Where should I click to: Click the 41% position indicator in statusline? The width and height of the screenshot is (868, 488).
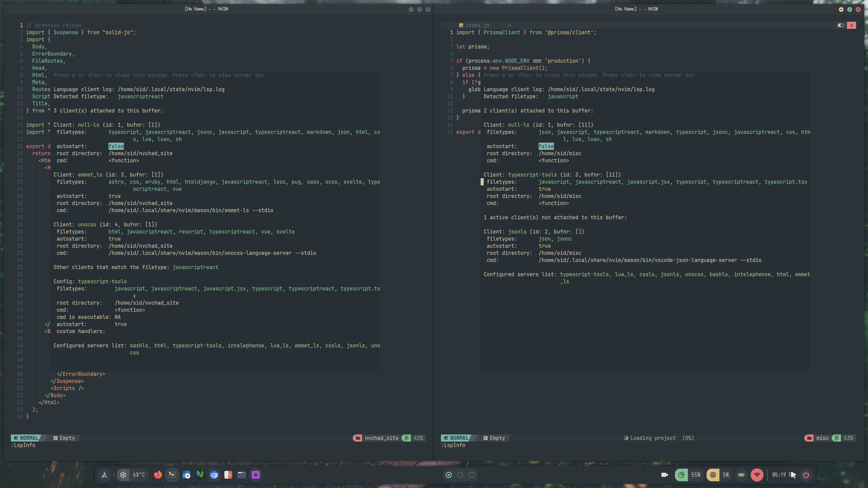(x=414, y=438)
